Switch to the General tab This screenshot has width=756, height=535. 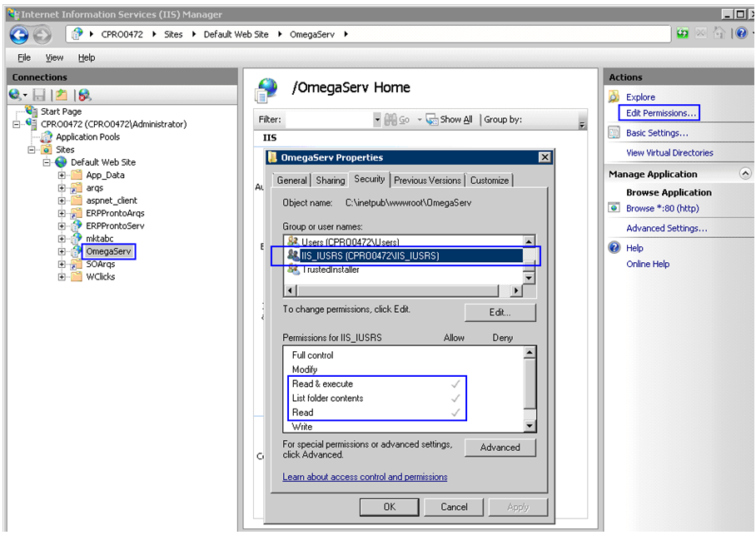(291, 181)
